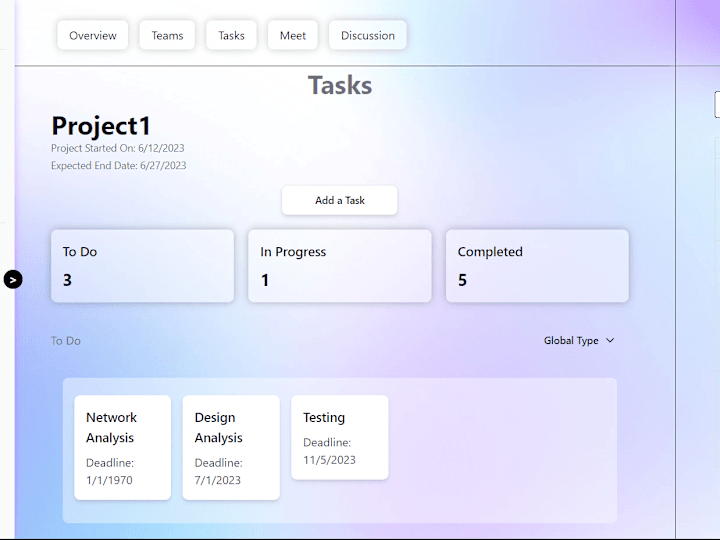
Task: Click the count 5 under Completed
Action: point(462,280)
